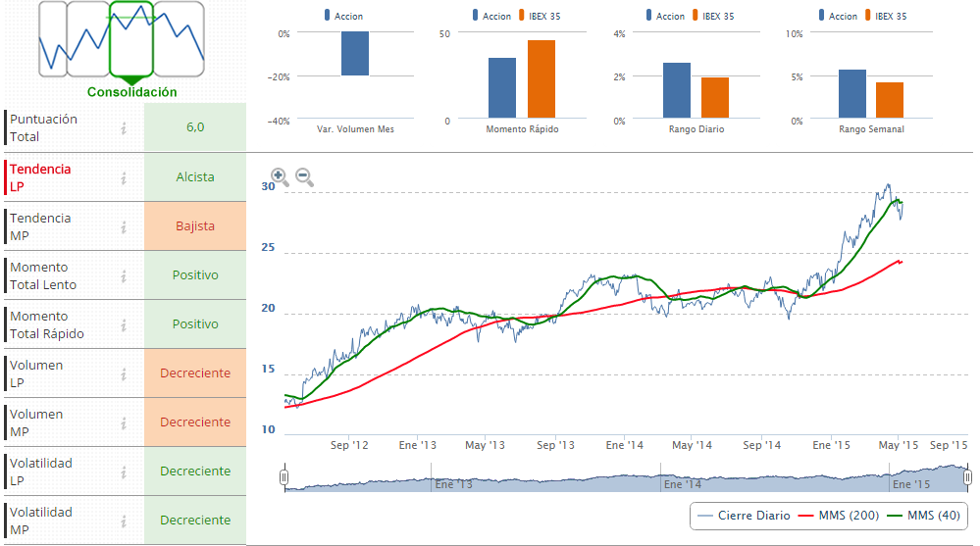Screen dimensions: 980x546
Task: Grab the left handle of range navigator
Action: tap(284, 478)
